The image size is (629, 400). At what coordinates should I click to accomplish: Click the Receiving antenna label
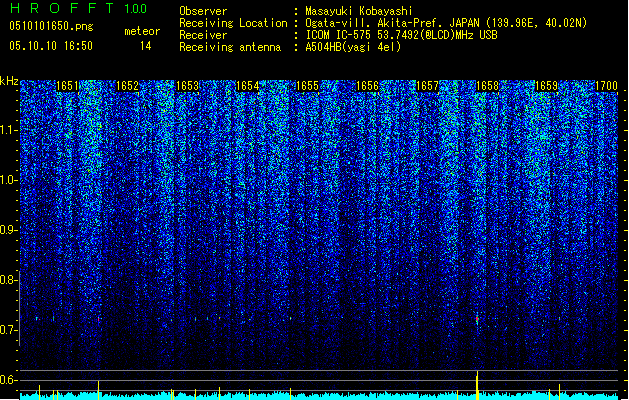pyautogui.click(x=230, y=47)
